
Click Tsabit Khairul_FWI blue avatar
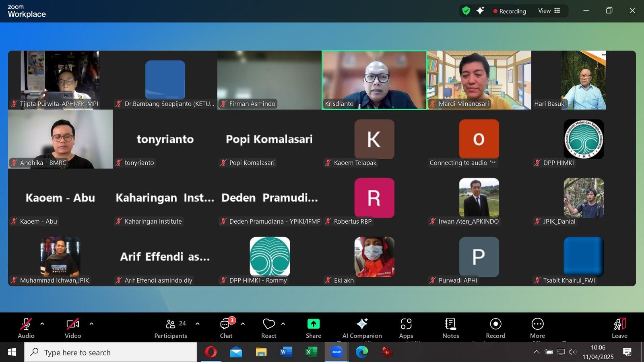tap(584, 257)
